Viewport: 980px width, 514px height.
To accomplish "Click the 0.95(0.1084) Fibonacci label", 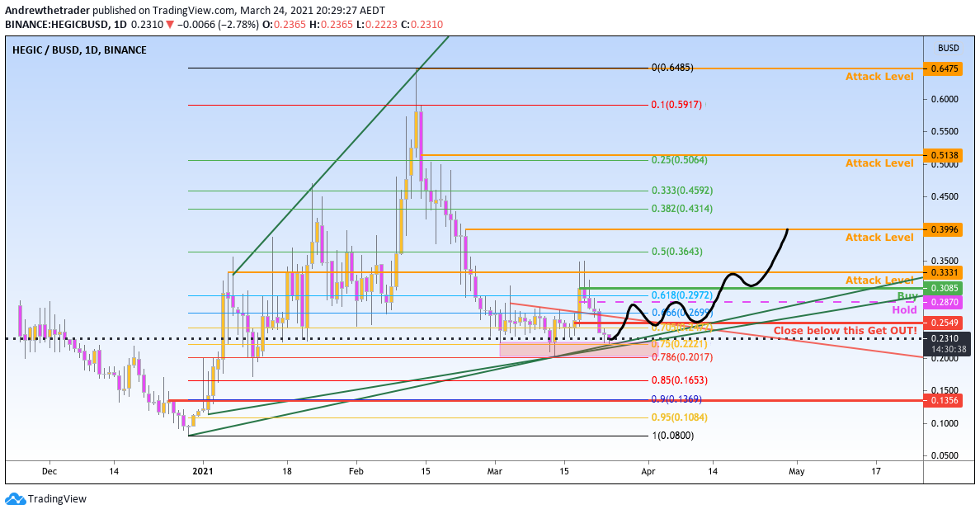I will pos(680,417).
